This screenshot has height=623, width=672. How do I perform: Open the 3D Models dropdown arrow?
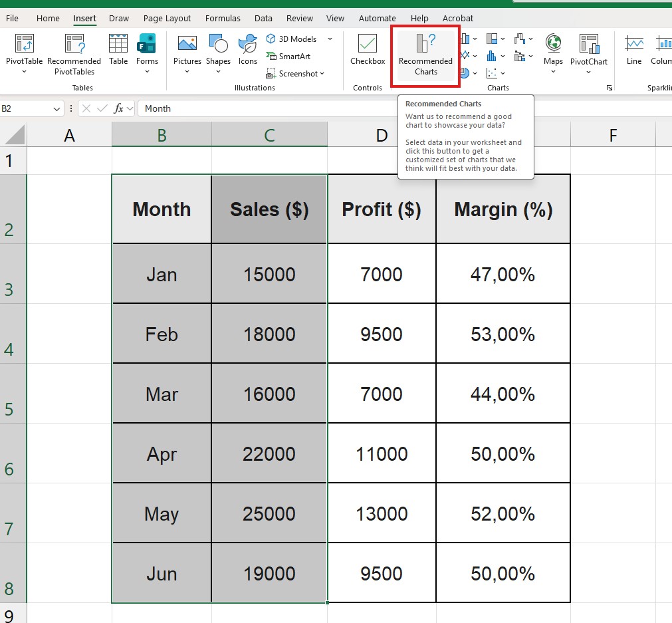(330, 39)
